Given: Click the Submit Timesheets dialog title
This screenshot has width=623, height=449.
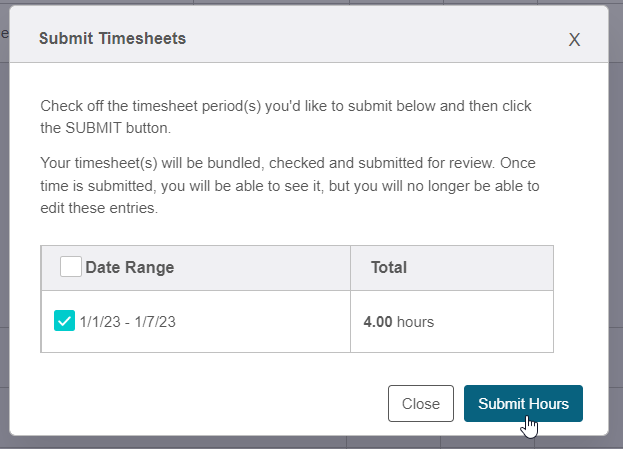Looking at the screenshot, I should 112,39.
